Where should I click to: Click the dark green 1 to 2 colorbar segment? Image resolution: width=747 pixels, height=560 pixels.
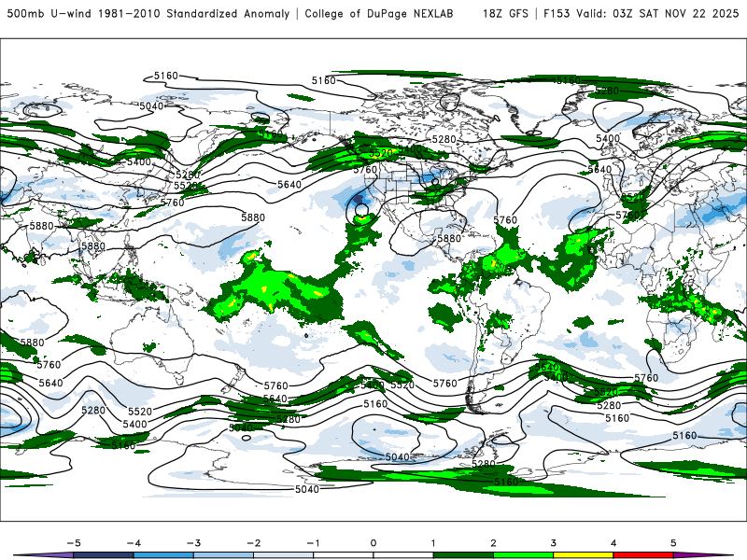[x=463, y=555]
